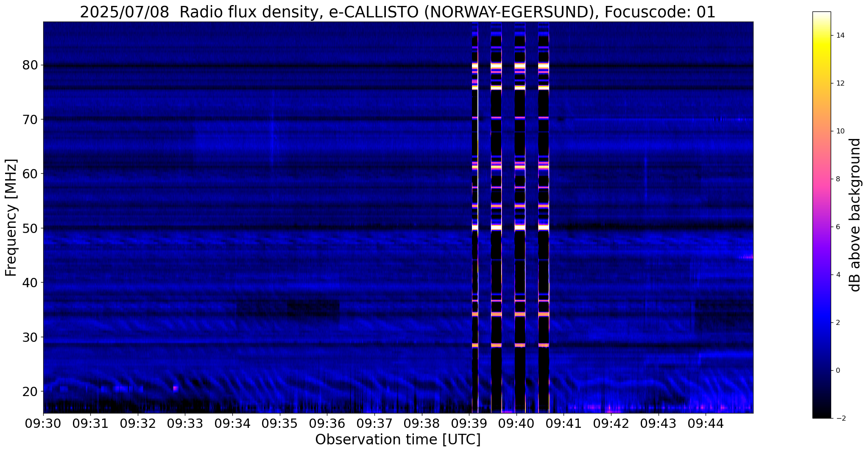Click the 30 MHz frequency tick label

pos(30,337)
